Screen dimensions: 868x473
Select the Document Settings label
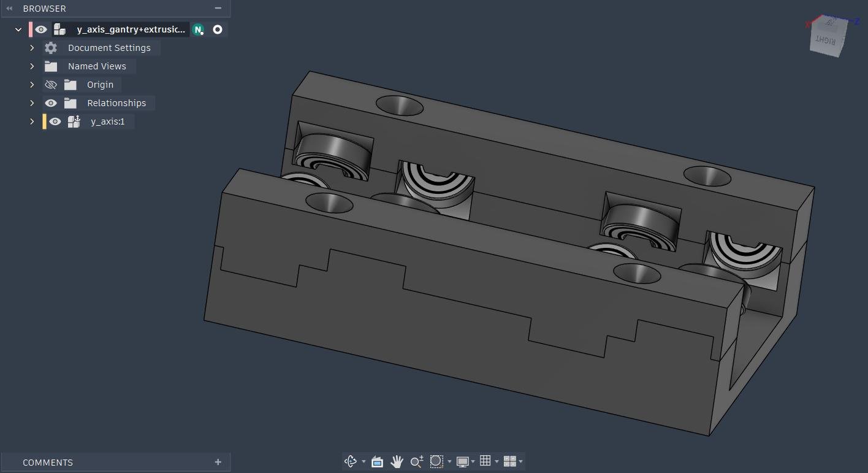[x=109, y=48]
